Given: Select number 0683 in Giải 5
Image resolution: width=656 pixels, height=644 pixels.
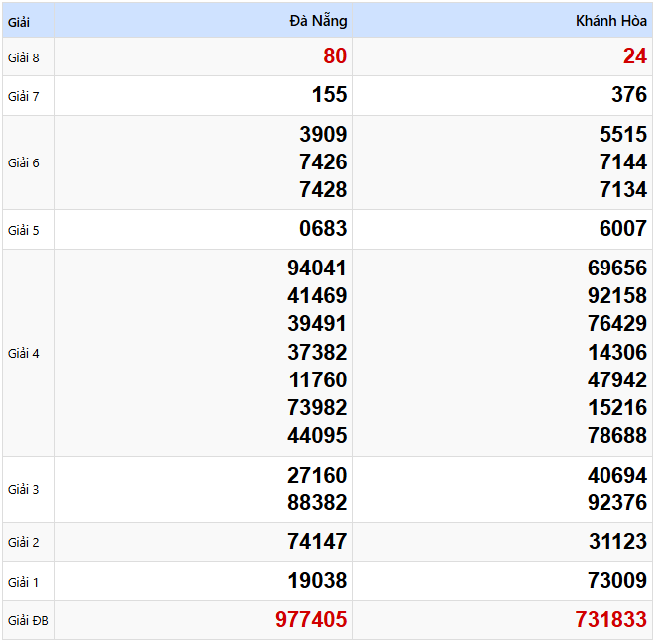Looking at the screenshot, I should coord(323,229).
